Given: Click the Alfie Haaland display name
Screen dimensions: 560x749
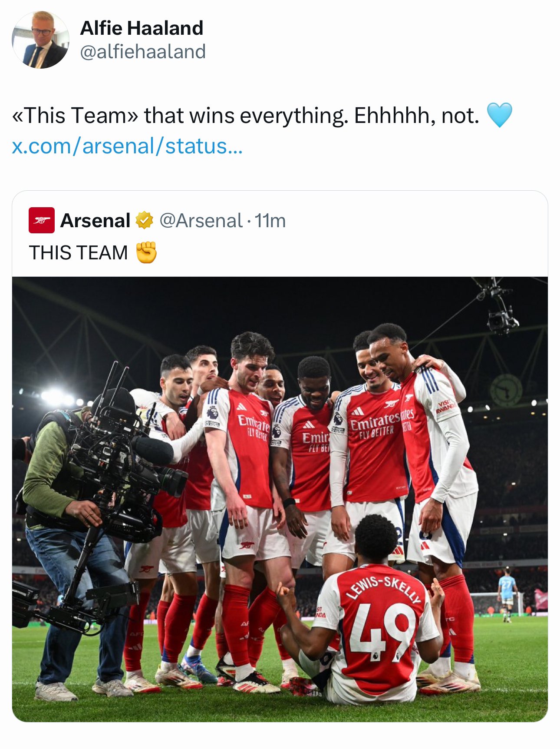Looking at the screenshot, I should pyautogui.click(x=142, y=28).
